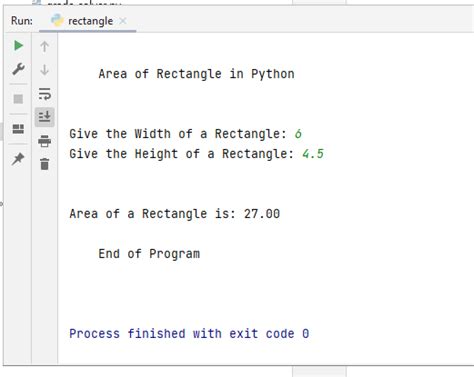Close the rectangle run tab
The image size is (474, 377).
[123, 21]
